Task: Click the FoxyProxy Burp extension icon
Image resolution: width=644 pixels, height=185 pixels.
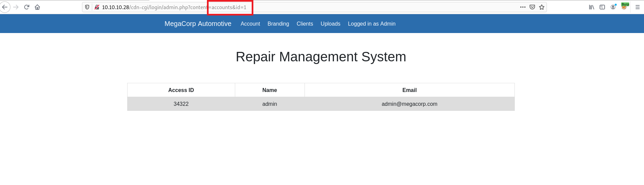Action: pos(624,7)
